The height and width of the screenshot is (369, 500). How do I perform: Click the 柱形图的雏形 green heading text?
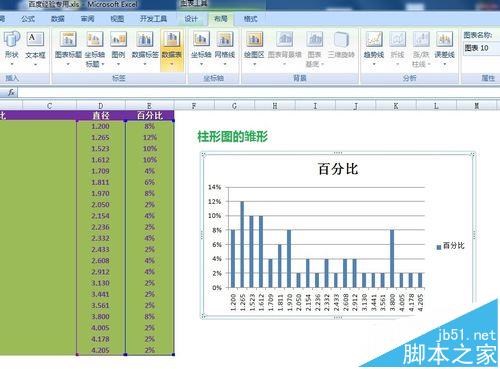pos(233,137)
